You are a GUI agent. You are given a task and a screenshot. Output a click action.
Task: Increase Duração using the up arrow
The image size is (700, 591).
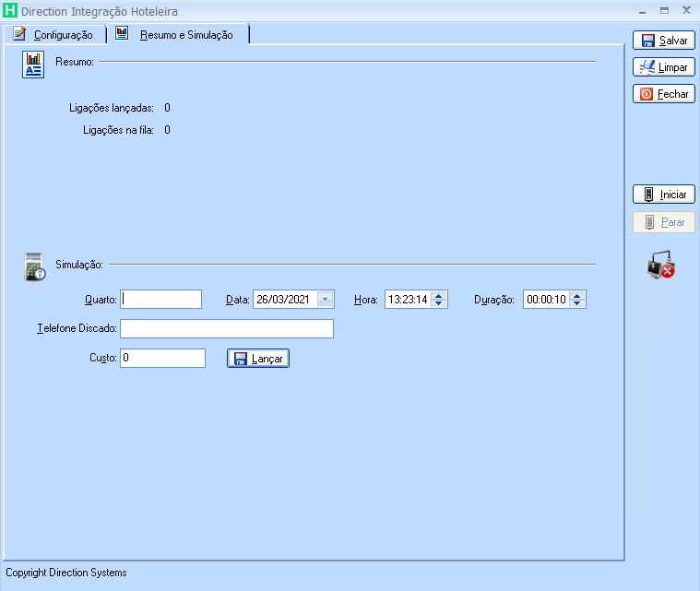[x=577, y=295]
